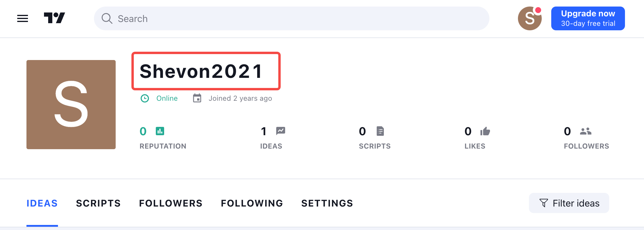
Task: Select the Ideas tab
Action: click(42, 203)
